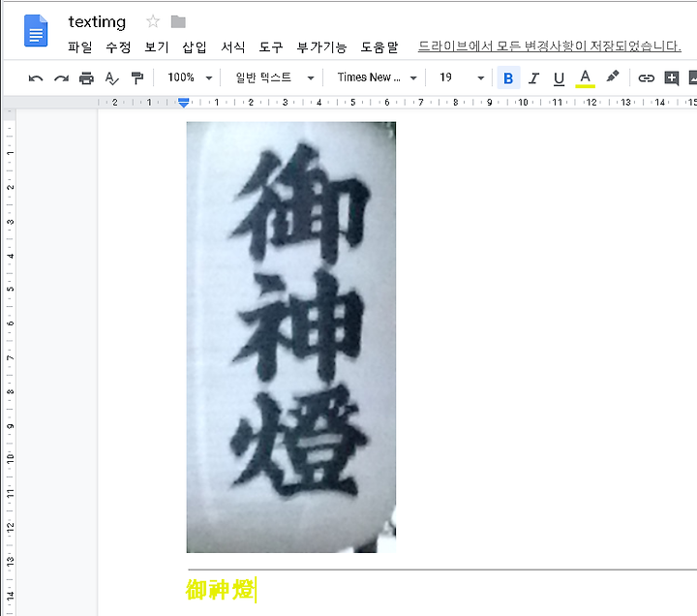
Task: Open the Times New font dropdown
Action: pyautogui.click(x=377, y=77)
